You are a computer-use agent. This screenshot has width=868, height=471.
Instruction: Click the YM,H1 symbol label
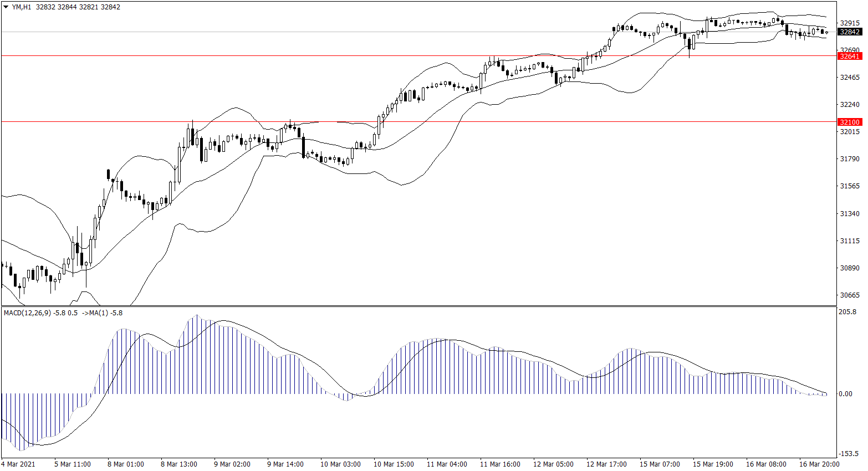pos(22,7)
